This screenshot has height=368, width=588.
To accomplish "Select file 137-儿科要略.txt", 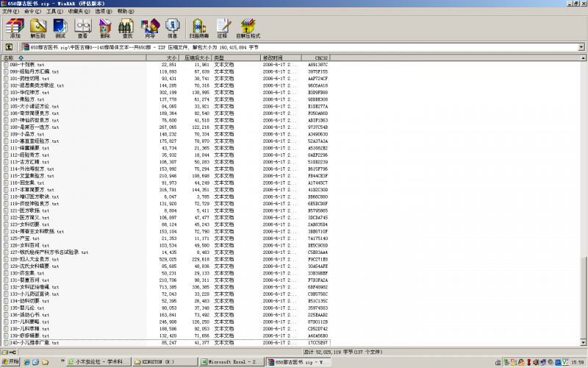I will [x=29, y=322].
